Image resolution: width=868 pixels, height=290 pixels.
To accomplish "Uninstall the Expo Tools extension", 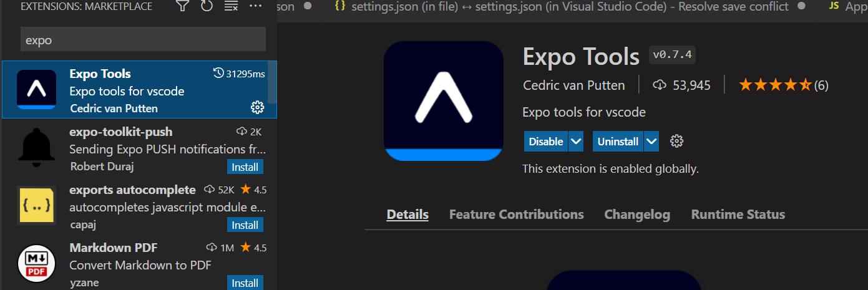I will coord(618,142).
